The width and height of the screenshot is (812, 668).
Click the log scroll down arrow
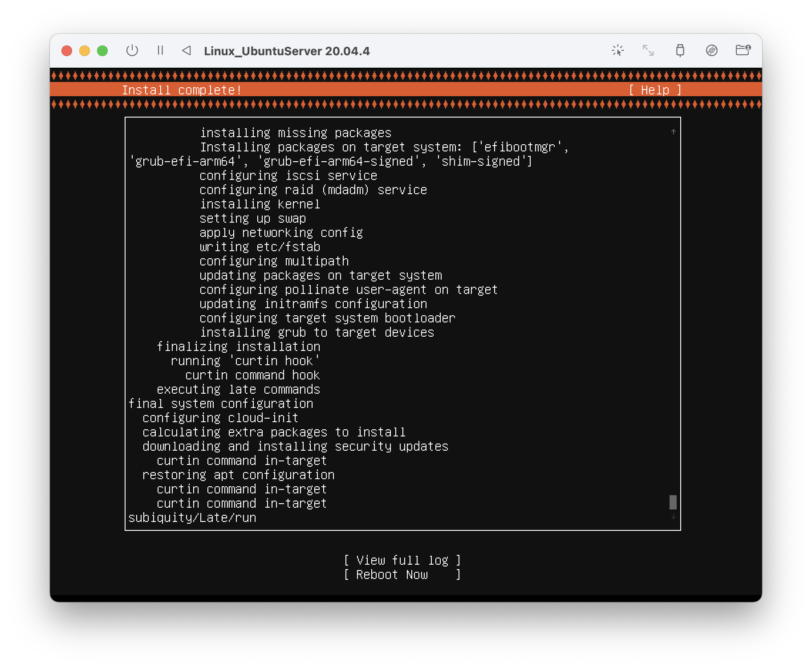pos(673,517)
